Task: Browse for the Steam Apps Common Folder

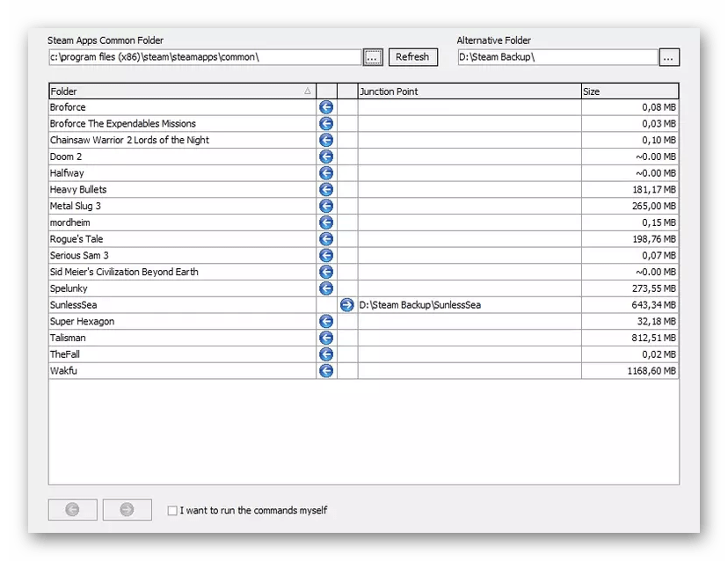Action: (373, 57)
